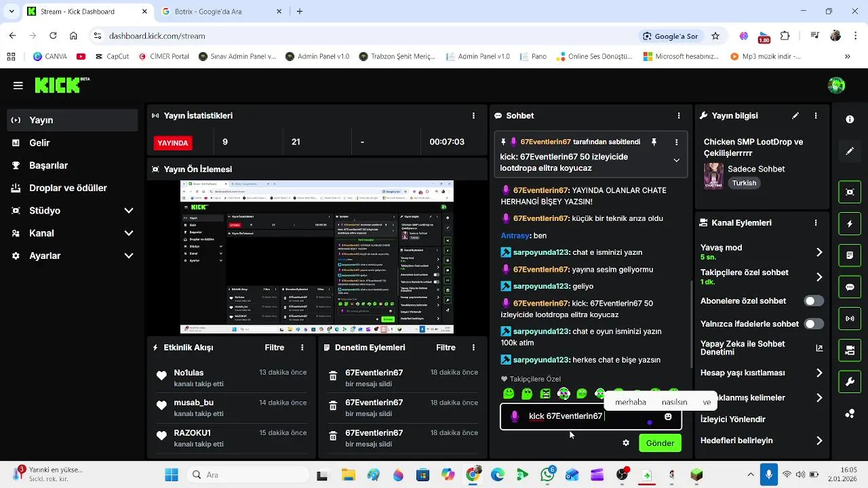Screen dimensions: 868x488
Task: Open Sohbet panel three-dot menu
Action: click(679, 116)
